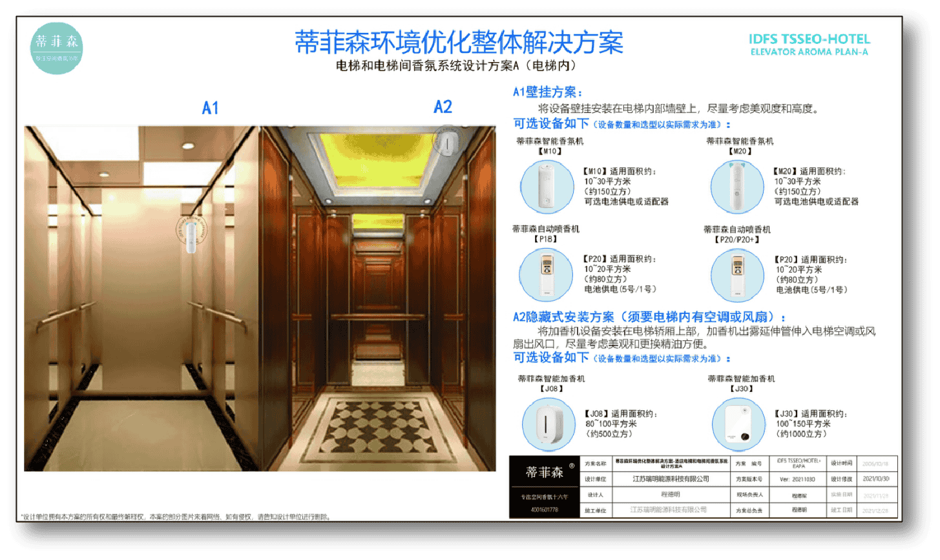Click the A2隐藏式安装方案 heading
This screenshot has width=940, height=560.
(x=649, y=317)
